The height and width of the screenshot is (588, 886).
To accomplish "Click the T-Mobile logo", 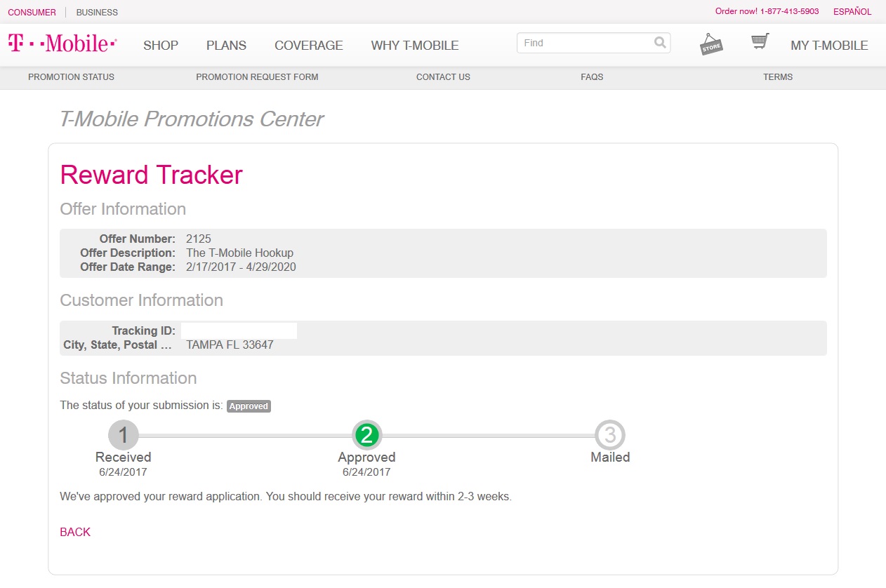I will coord(62,44).
